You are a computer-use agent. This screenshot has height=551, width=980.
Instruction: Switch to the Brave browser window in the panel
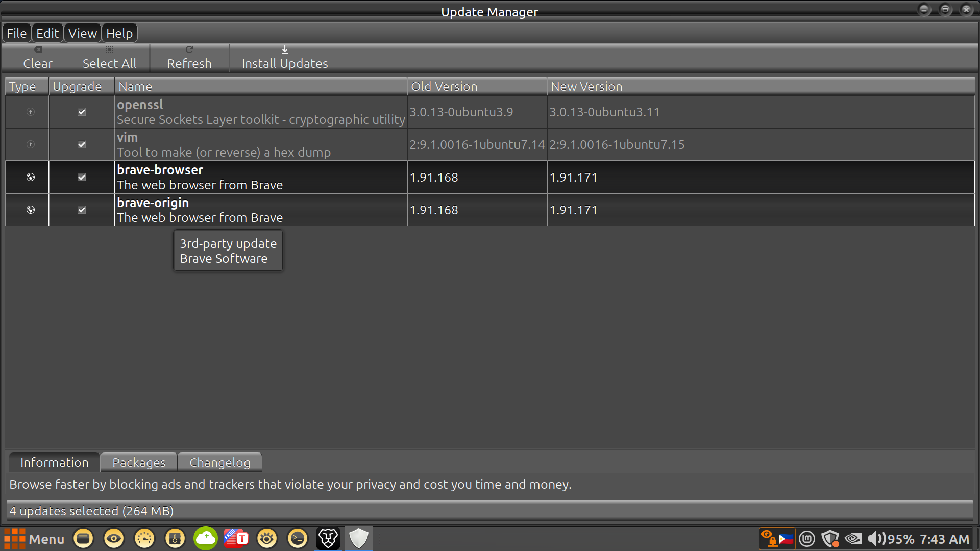click(x=328, y=538)
